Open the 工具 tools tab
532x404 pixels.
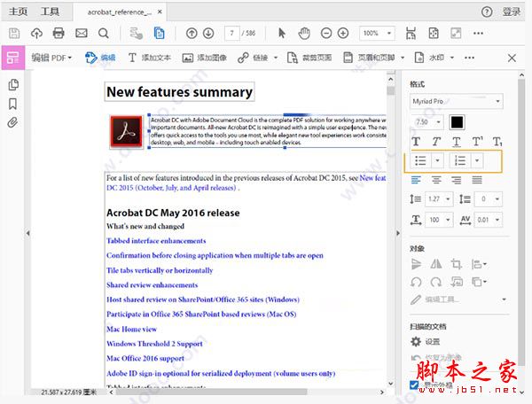click(x=50, y=12)
